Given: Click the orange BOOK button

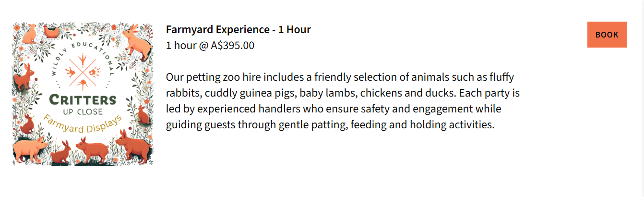Looking at the screenshot, I should tap(607, 35).
